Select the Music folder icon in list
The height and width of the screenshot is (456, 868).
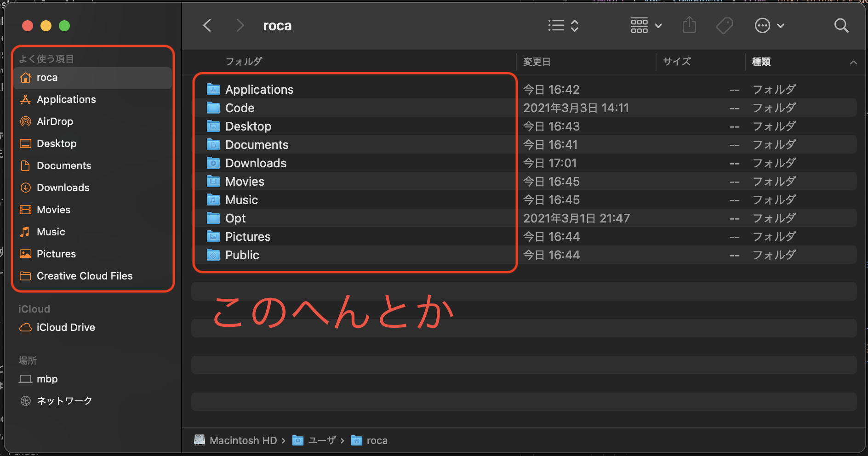[x=213, y=199]
